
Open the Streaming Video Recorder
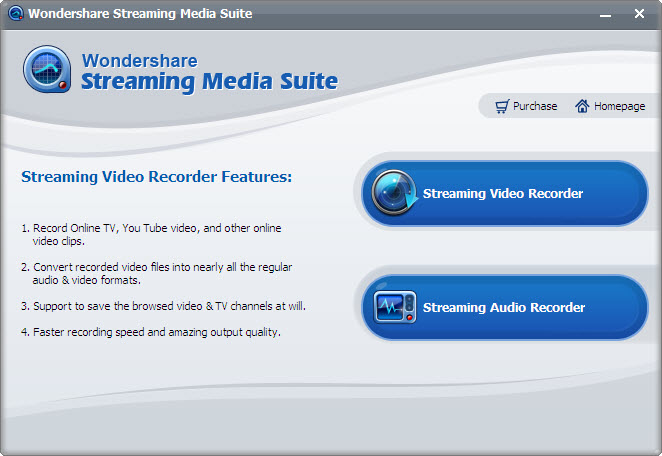(505, 193)
